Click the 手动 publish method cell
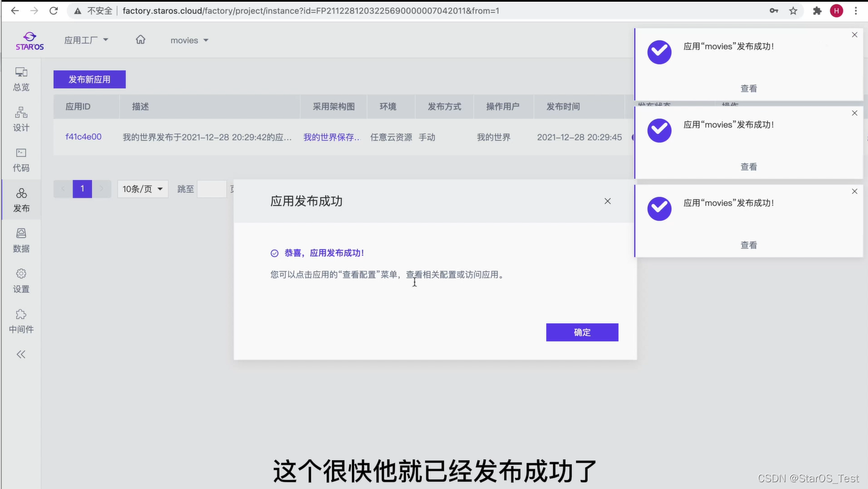The image size is (868, 489). 427,137
